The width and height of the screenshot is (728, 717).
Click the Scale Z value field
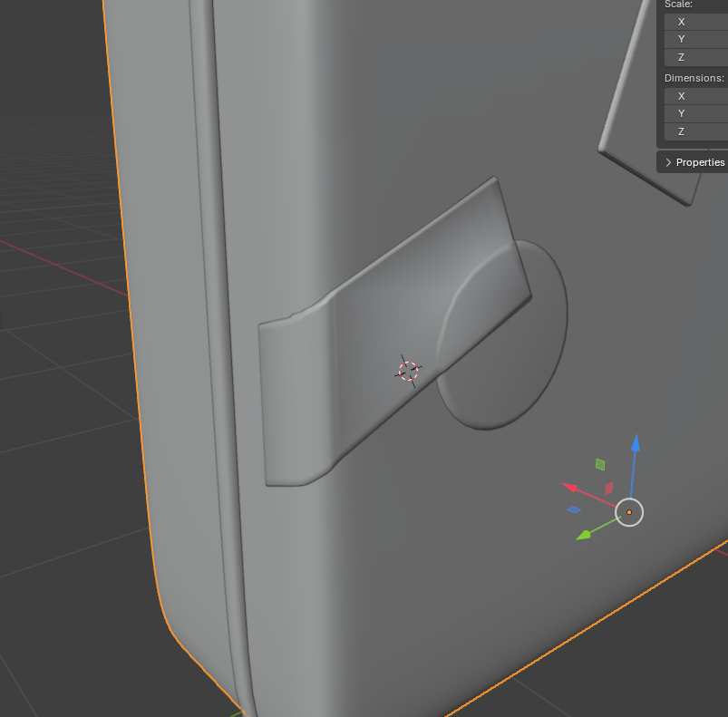(696, 57)
